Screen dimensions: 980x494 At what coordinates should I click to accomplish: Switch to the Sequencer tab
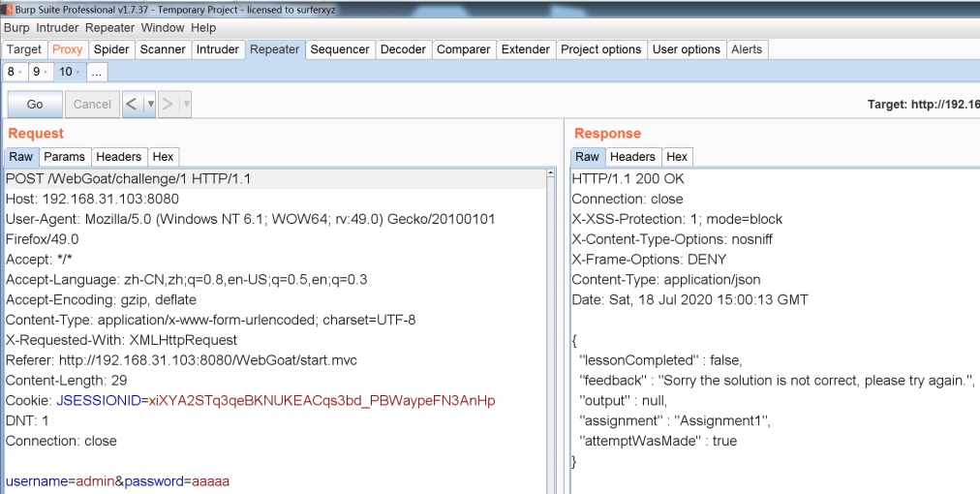pyautogui.click(x=340, y=49)
